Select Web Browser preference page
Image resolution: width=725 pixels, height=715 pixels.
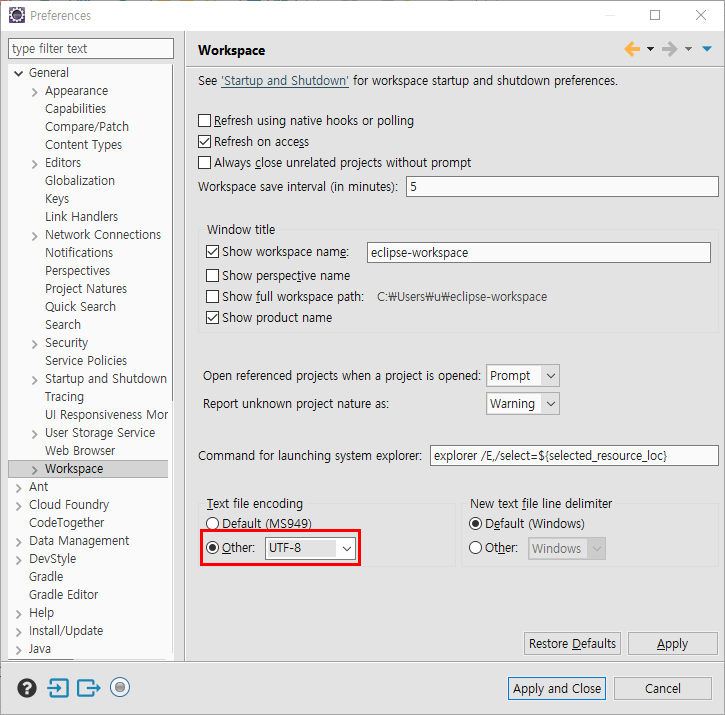(x=80, y=450)
